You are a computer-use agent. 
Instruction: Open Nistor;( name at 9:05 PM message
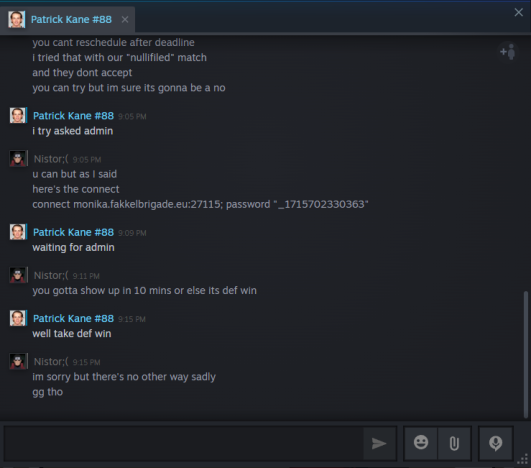click(51, 159)
